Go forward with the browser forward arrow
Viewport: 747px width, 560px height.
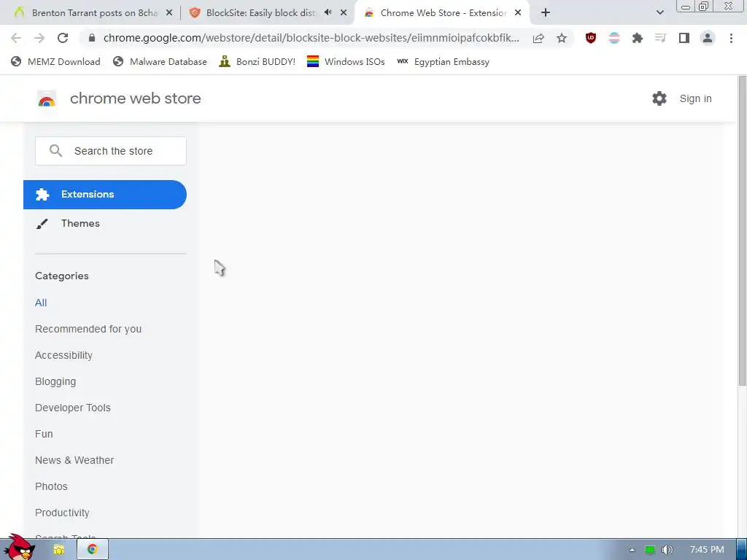[x=39, y=38]
